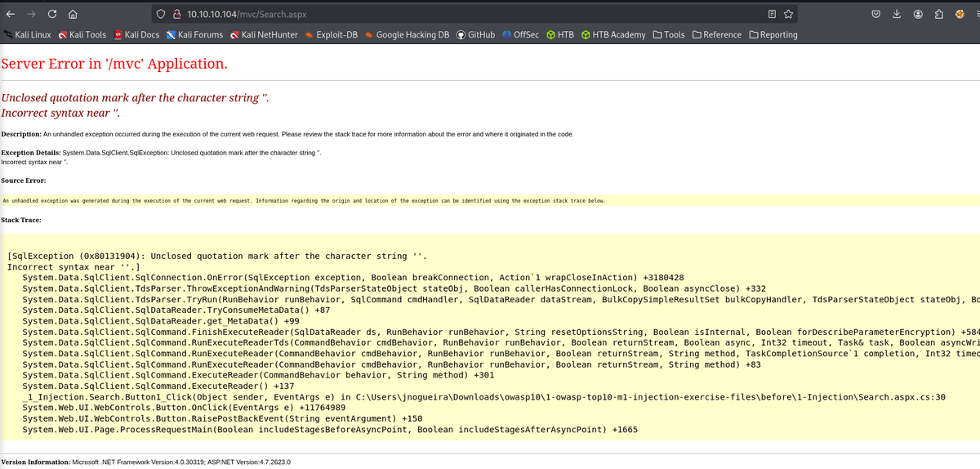Click the 'Unclosed quotation mark after the character string' red italic heading
Image resolution: width=980 pixels, height=469 pixels.
135,98
